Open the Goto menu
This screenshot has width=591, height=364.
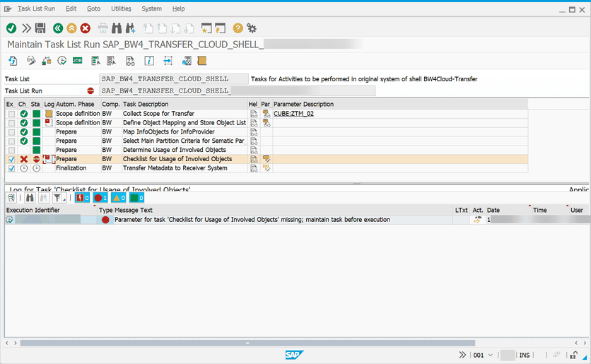coord(93,8)
